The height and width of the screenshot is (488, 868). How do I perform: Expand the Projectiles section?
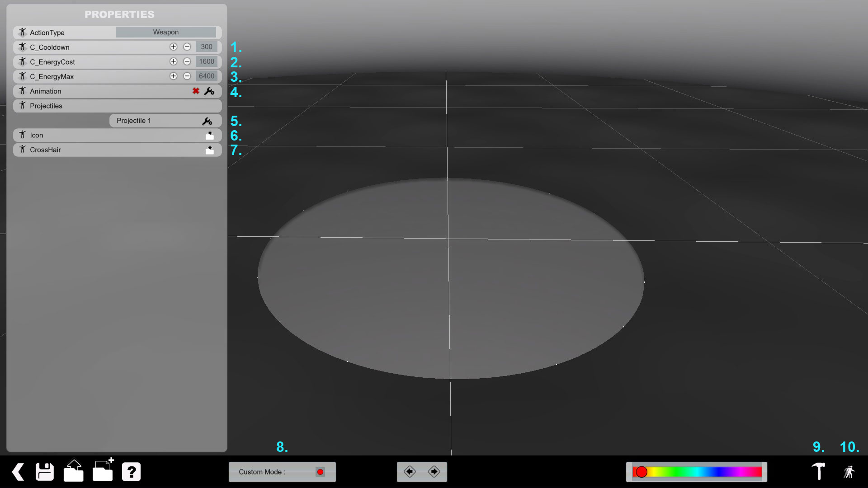pyautogui.click(x=117, y=105)
